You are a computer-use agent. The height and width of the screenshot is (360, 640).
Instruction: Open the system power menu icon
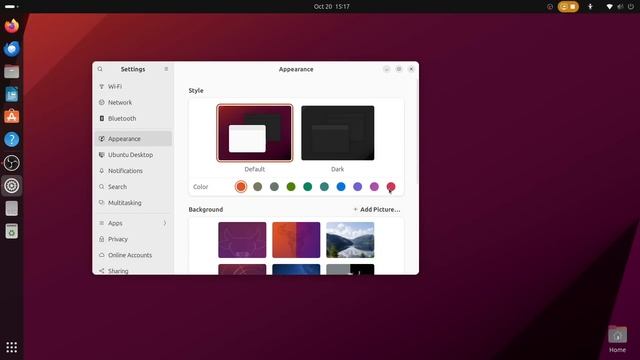coord(631,7)
